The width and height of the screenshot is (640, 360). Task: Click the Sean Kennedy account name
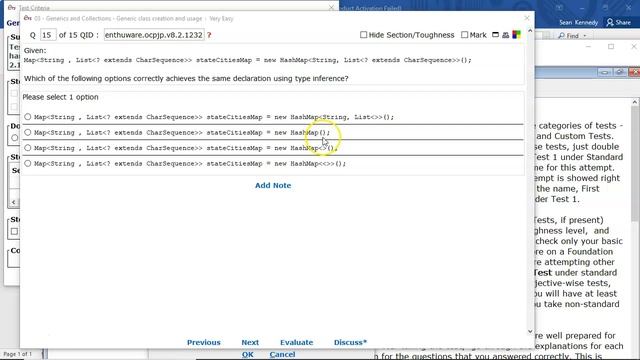point(578,22)
